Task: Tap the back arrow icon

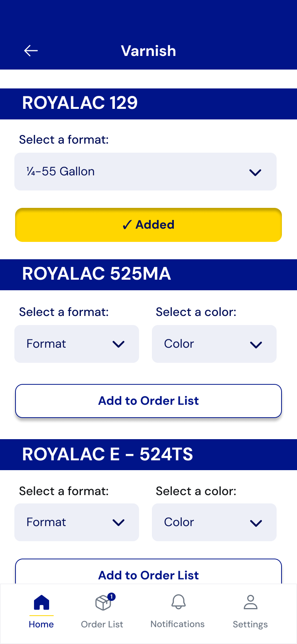Action: [31, 51]
